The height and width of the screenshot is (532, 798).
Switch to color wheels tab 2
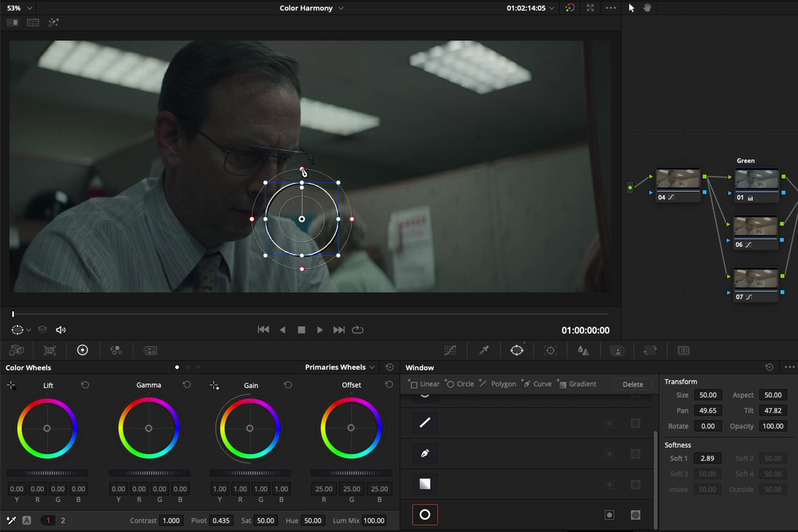click(x=63, y=520)
